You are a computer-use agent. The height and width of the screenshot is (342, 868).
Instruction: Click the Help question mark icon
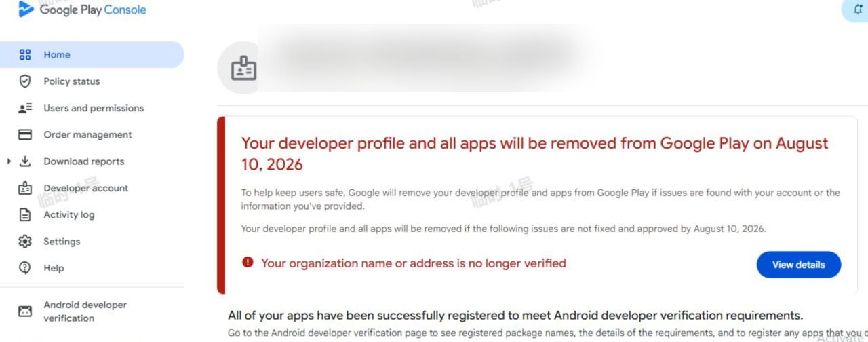(x=25, y=268)
